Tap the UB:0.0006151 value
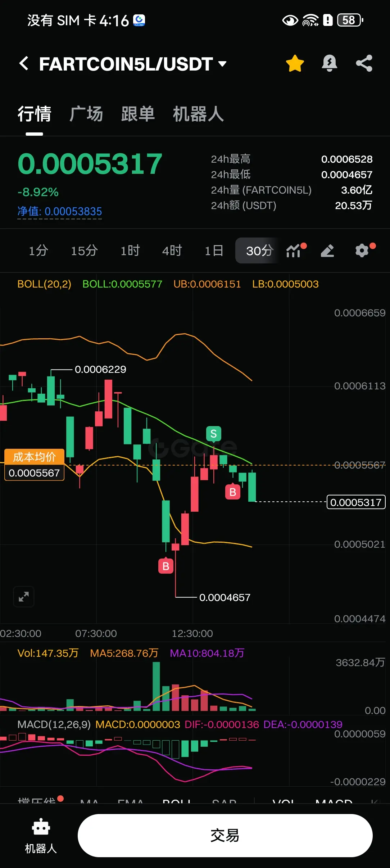This screenshot has width=390, height=868. coord(207,284)
